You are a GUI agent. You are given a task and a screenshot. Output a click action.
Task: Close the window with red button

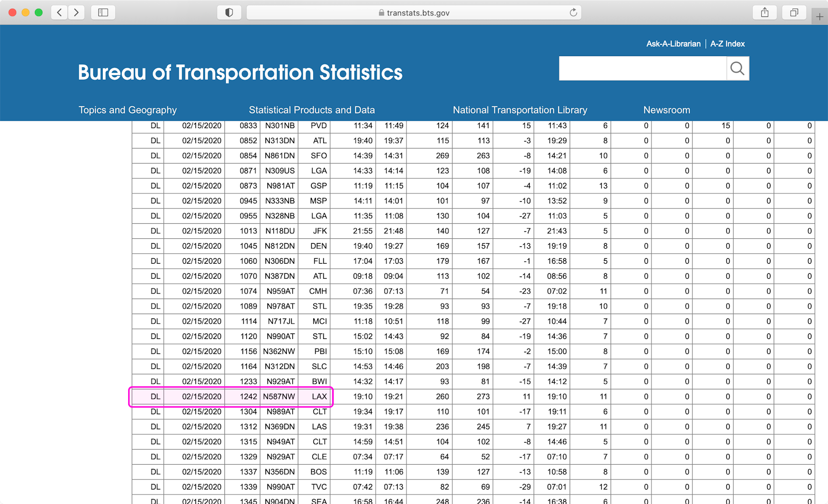tap(12, 12)
